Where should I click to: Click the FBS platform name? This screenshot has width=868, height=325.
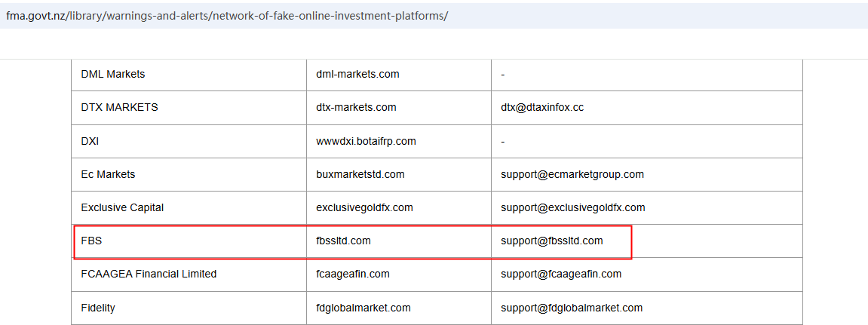pyautogui.click(x=91, y=241)
